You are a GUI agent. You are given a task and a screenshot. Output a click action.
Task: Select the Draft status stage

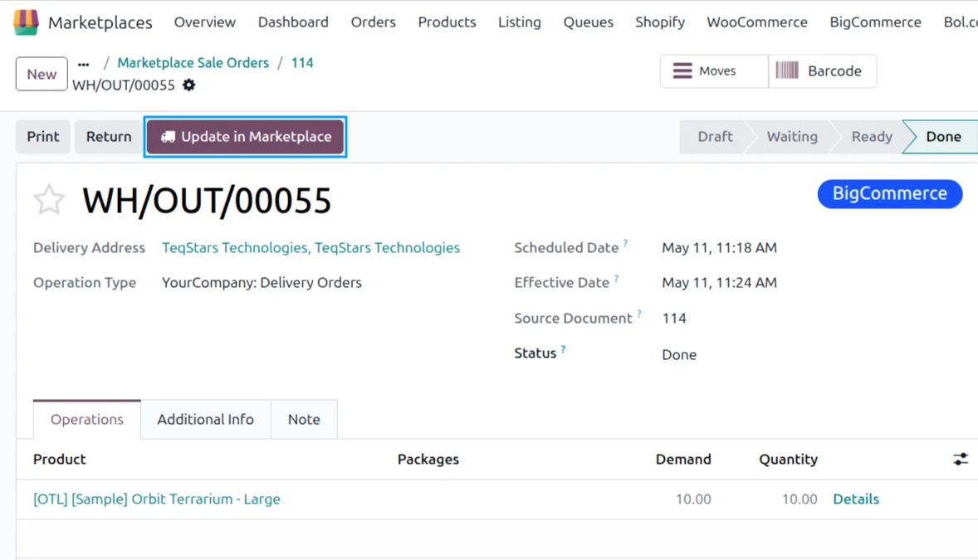coord(715,137)
